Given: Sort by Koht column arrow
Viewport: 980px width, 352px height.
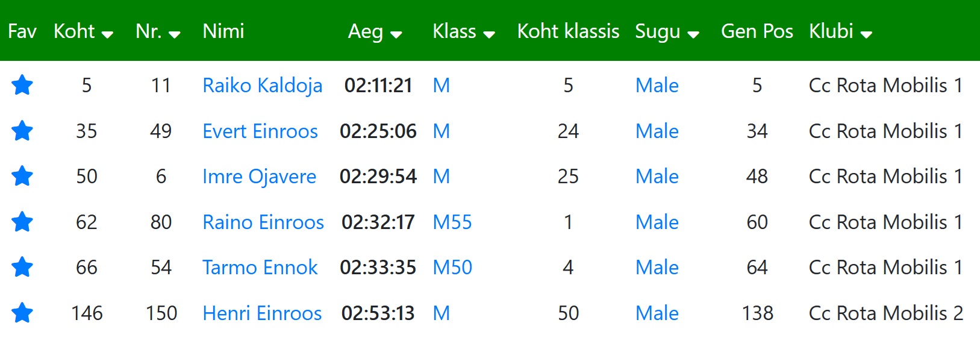Looking at the screenshot, I should [x=107, y=34].
